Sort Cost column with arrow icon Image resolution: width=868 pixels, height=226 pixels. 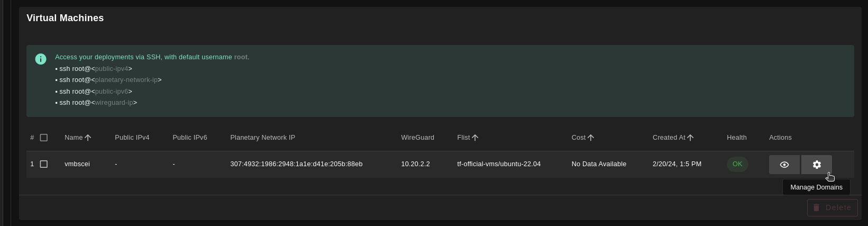(591, 138)
